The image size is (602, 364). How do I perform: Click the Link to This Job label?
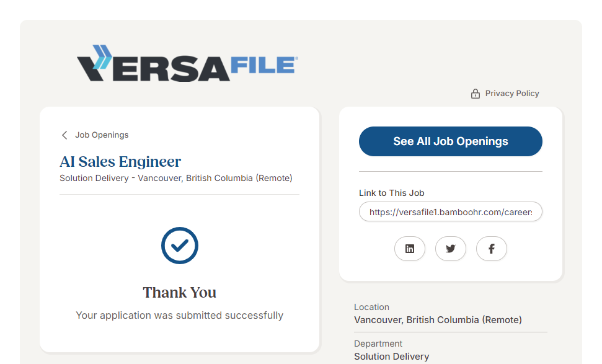(x=392, y=193)
